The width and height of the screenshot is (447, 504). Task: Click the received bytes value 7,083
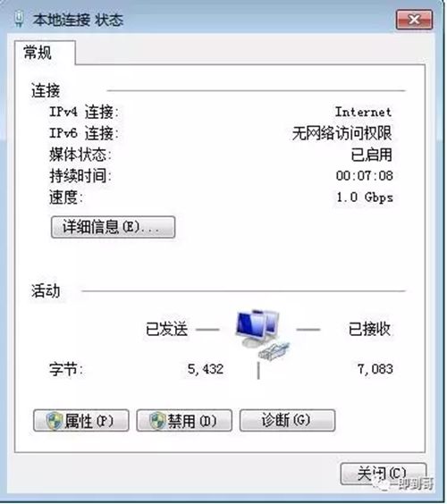point(375,369)
